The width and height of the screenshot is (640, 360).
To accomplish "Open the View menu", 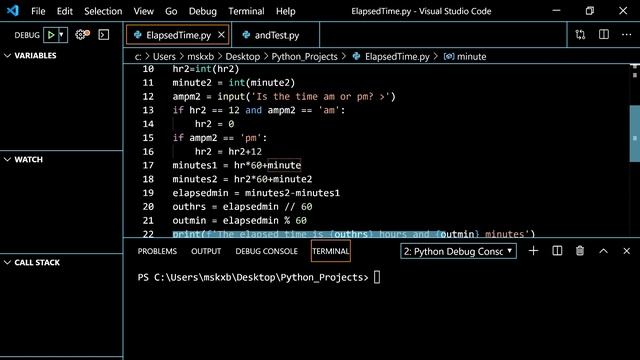I will pyautogui.click(x=143, y=11).
